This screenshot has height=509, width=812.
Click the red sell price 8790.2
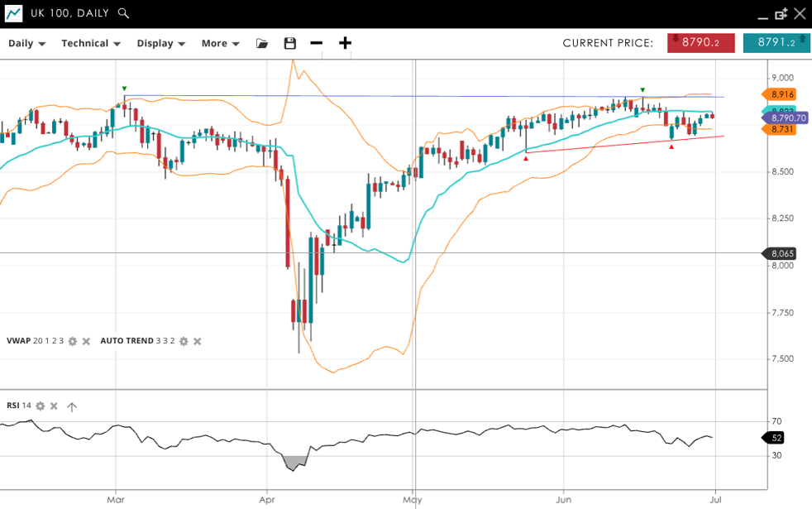(700, 43)
